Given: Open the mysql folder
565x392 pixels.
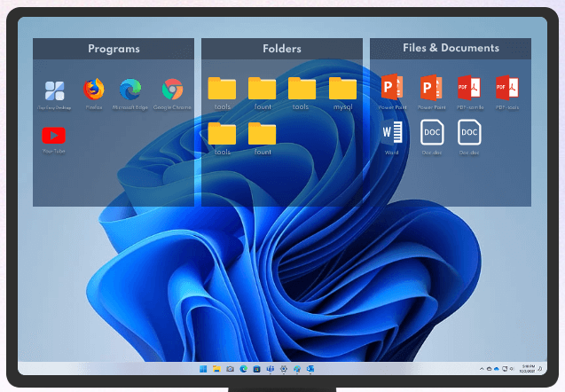Looking at the screenshot, I should pos(342,89).
